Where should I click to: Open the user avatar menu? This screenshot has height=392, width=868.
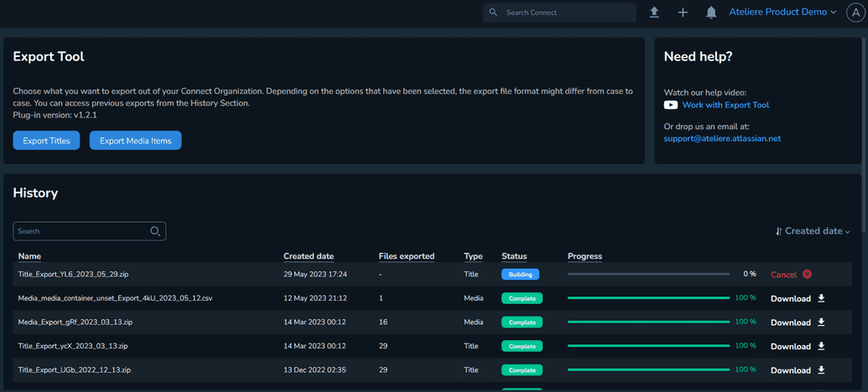point(855,13)
